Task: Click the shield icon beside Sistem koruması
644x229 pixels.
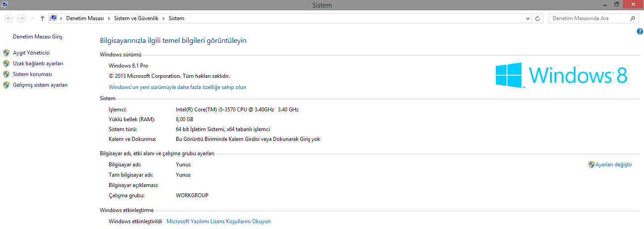Action: (x=6, y=74)
